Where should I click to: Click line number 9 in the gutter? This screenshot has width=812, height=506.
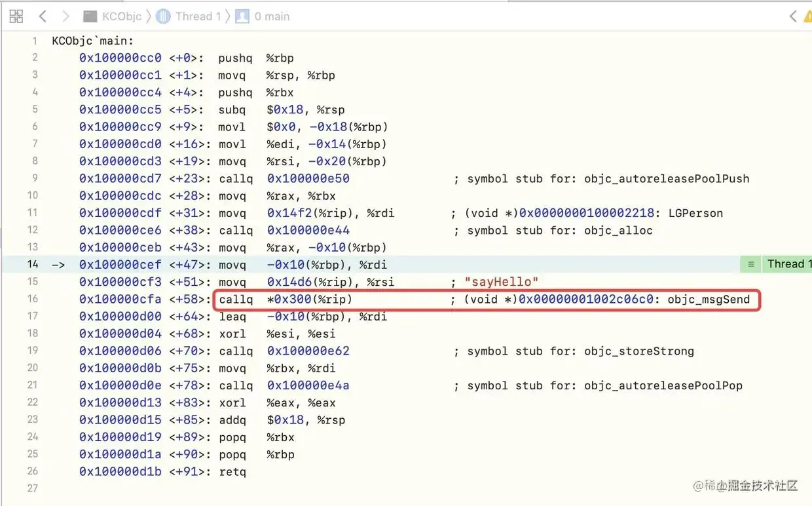tap(35, 178)
